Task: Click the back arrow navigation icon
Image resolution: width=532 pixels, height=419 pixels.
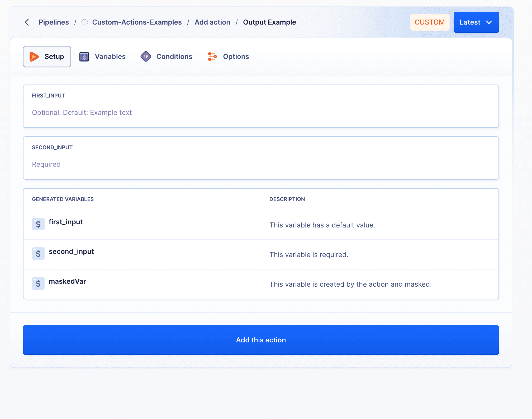Action: click(27, 22)
